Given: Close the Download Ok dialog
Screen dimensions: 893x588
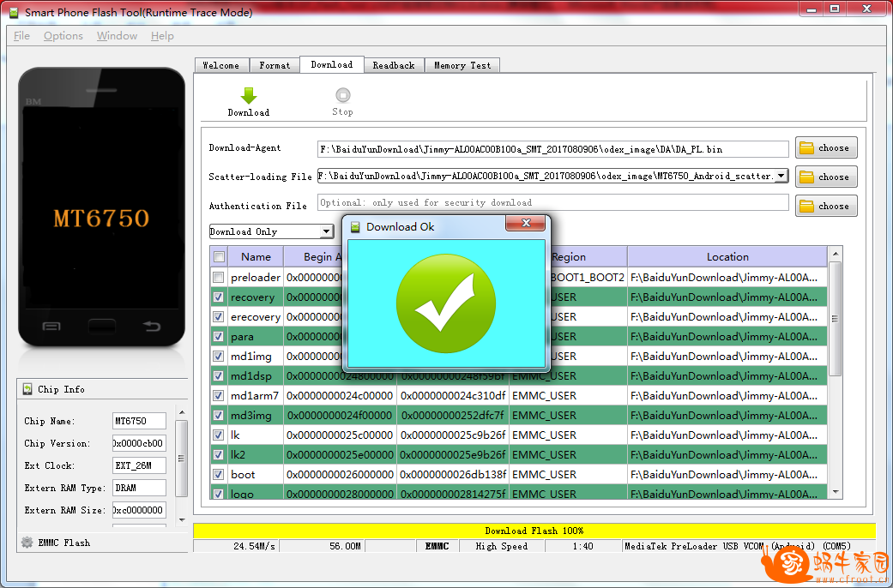Looking at the screenshot, I should coord(526,223).
